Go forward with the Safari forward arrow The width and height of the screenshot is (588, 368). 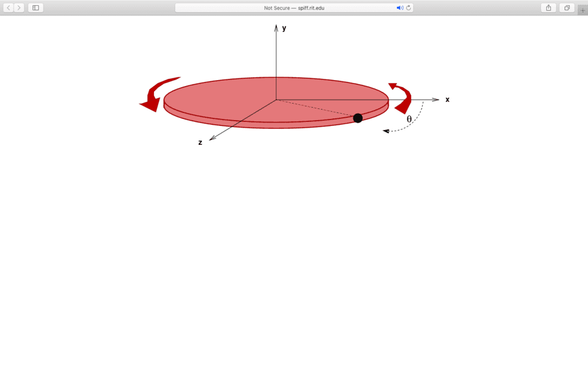[19, 8]
